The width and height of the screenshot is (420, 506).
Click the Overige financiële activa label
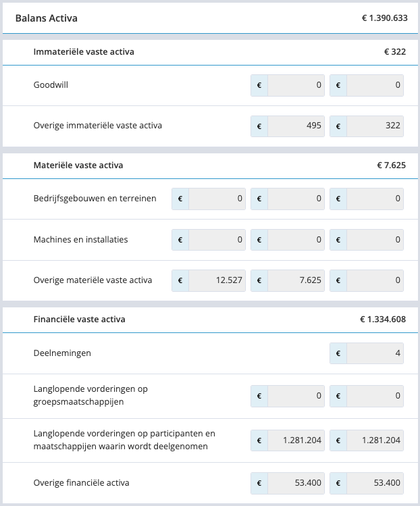click(x=81, y=483)
